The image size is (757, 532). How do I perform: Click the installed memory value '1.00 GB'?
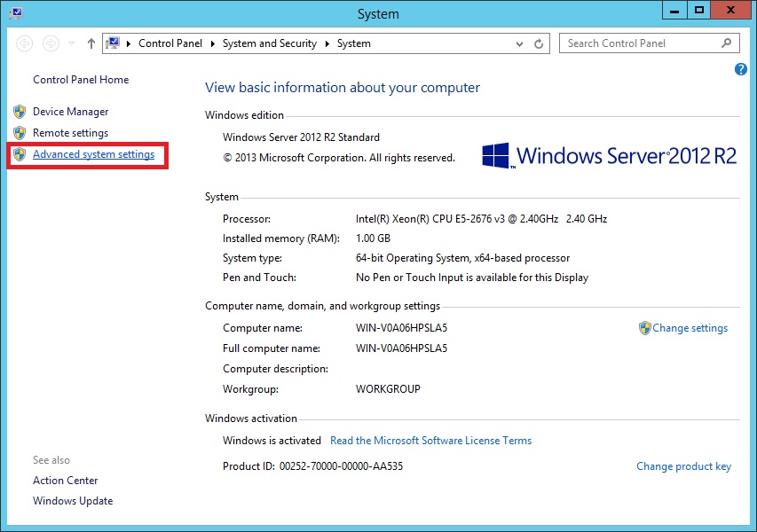[x=373, y=239]
